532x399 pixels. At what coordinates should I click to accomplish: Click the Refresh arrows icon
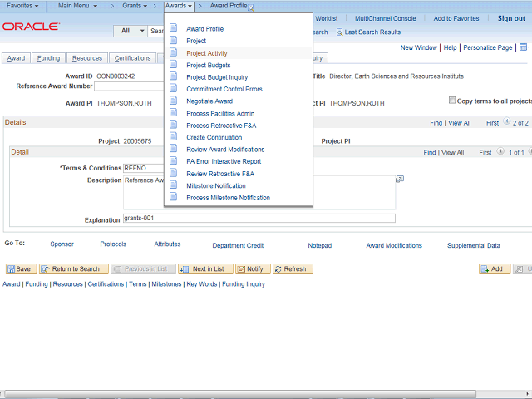pos(278,269)
